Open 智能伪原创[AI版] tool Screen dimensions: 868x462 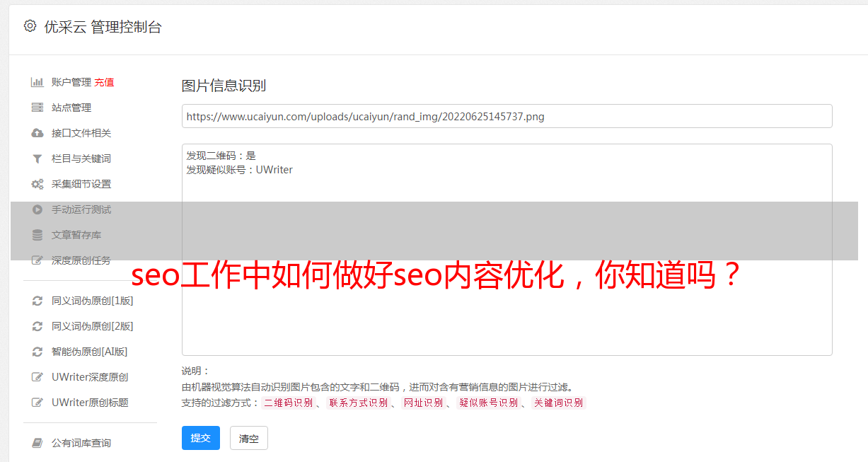point(90,352)
